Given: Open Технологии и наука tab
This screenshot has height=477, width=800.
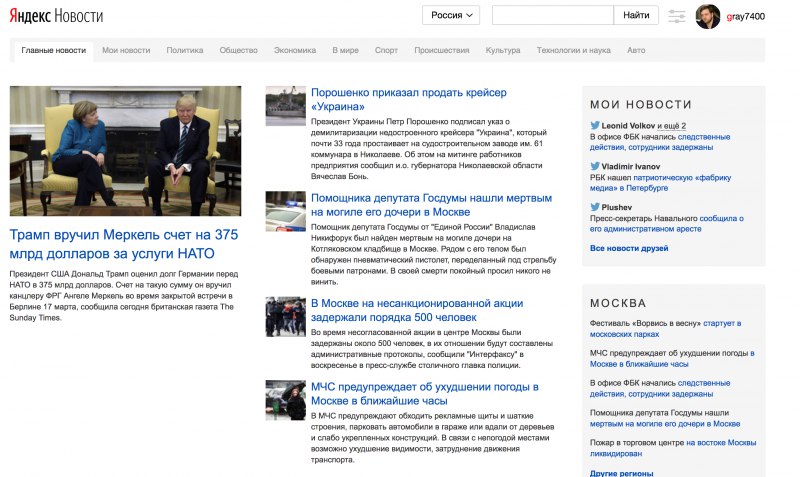Looking at the screenshot, I should (x=573, y=51).
